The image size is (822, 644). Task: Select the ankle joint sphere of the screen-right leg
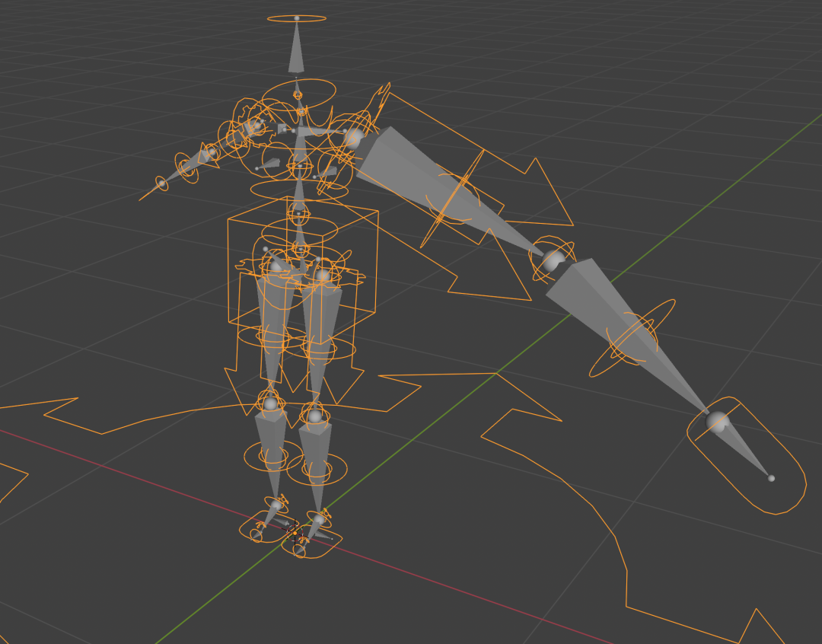[x=319, y=519]
